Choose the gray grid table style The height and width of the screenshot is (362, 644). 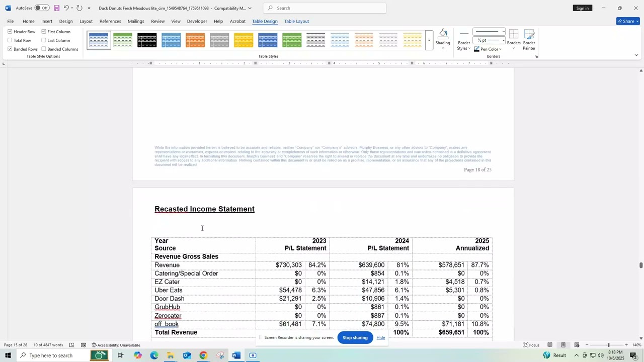(x=219, y=40)
